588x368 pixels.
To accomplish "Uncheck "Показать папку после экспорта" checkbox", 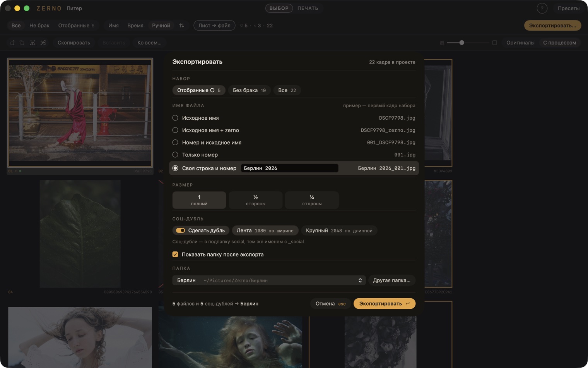I will click(175, 255).
